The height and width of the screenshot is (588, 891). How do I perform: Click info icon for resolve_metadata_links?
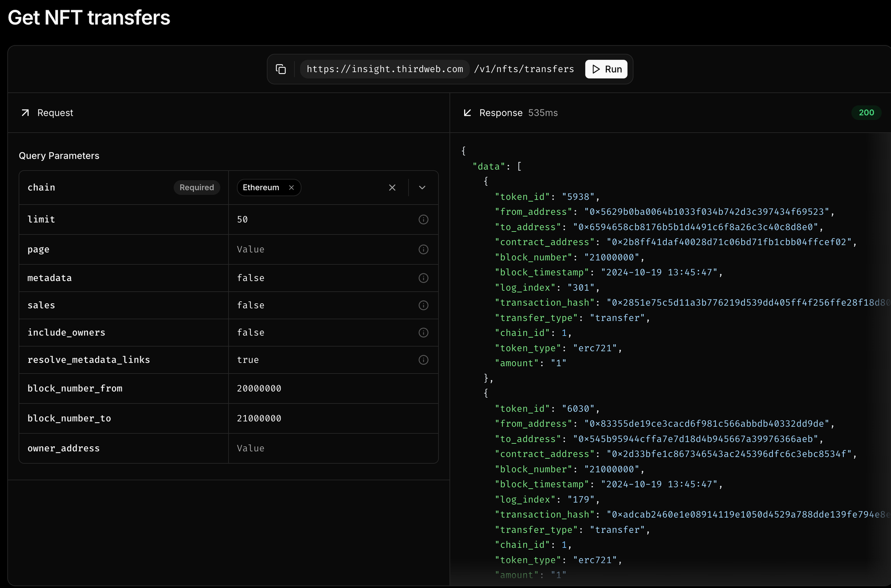point(423,360)
